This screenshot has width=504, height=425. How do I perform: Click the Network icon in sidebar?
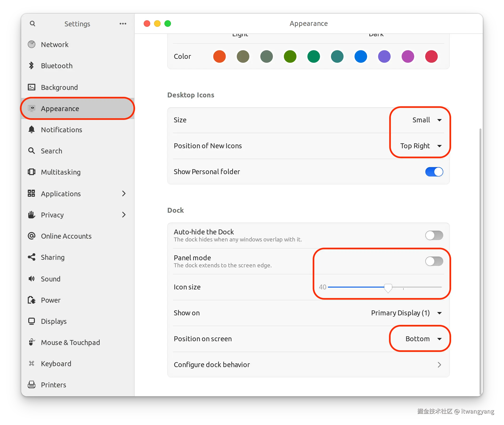[x=32, y=44]
